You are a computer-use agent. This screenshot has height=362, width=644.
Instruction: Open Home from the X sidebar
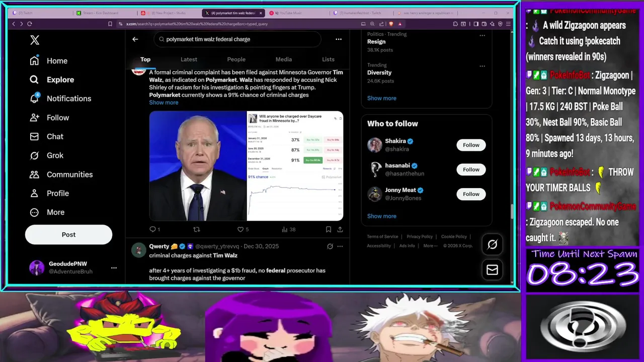click(x=49, y=61)
